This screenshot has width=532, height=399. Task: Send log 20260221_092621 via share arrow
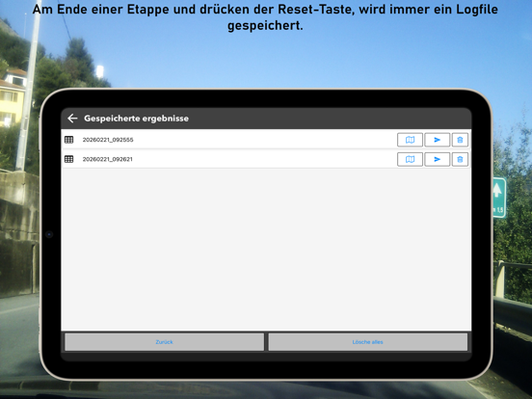[x=437, y=159]
